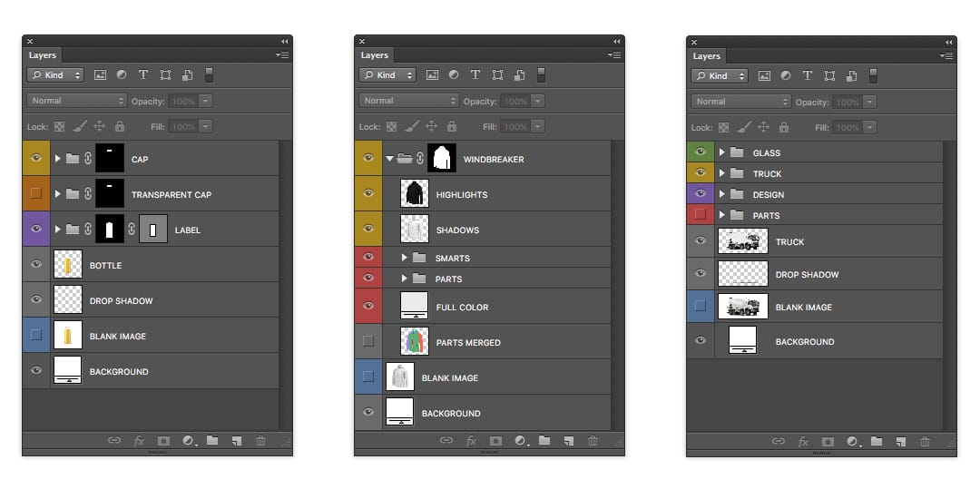Select Layers tab in left panel
980x499 pixels.
click(x=43, y=55)
